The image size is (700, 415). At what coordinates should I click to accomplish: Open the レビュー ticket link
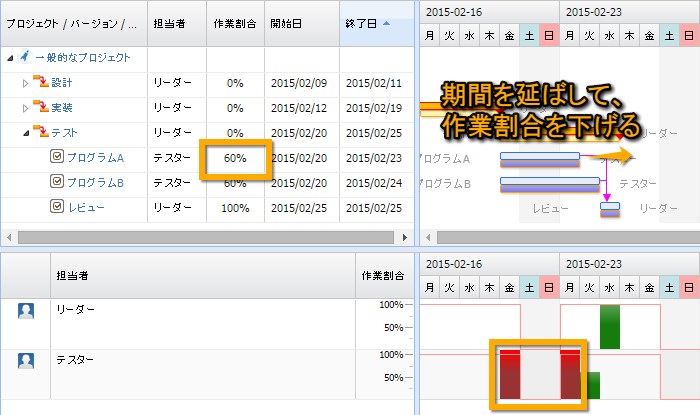pyautogui.click(x=86, y=208)
